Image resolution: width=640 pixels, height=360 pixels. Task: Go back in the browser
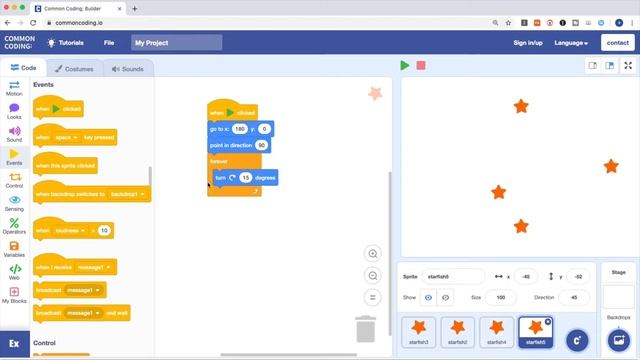click(7, 23)
